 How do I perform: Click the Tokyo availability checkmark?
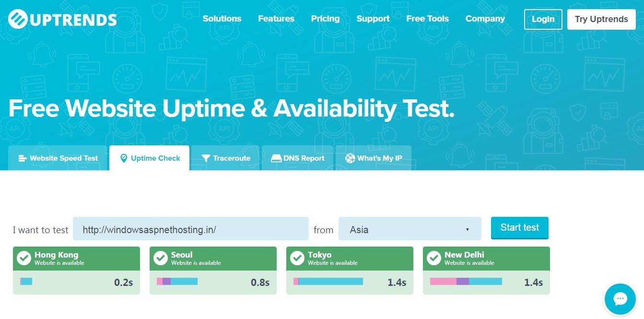tap(297, 258)
